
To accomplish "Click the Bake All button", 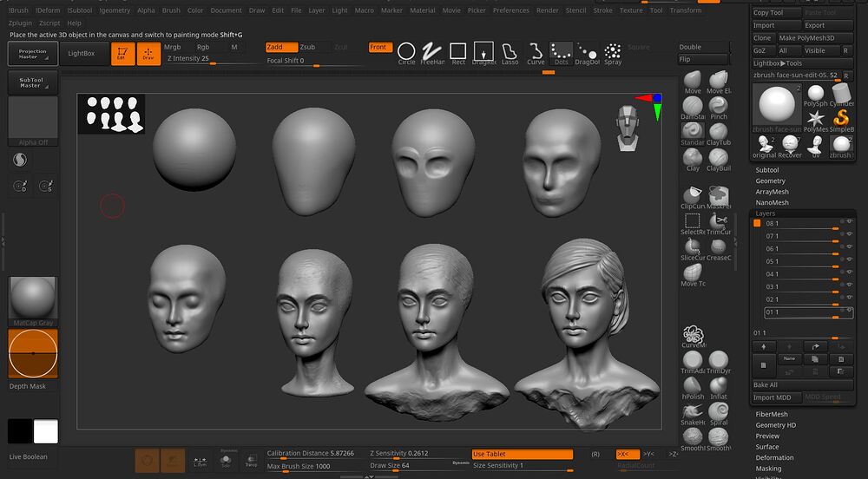I will (803, 385).
